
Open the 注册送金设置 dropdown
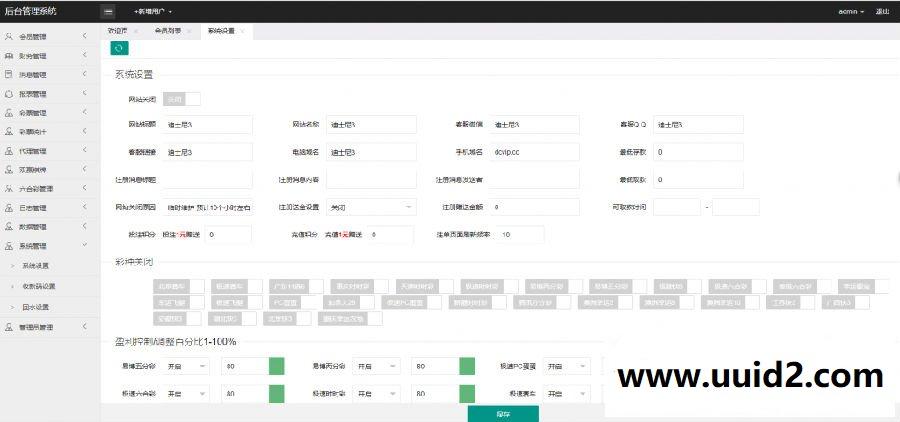pyautogui.click(x=371, y=207)
